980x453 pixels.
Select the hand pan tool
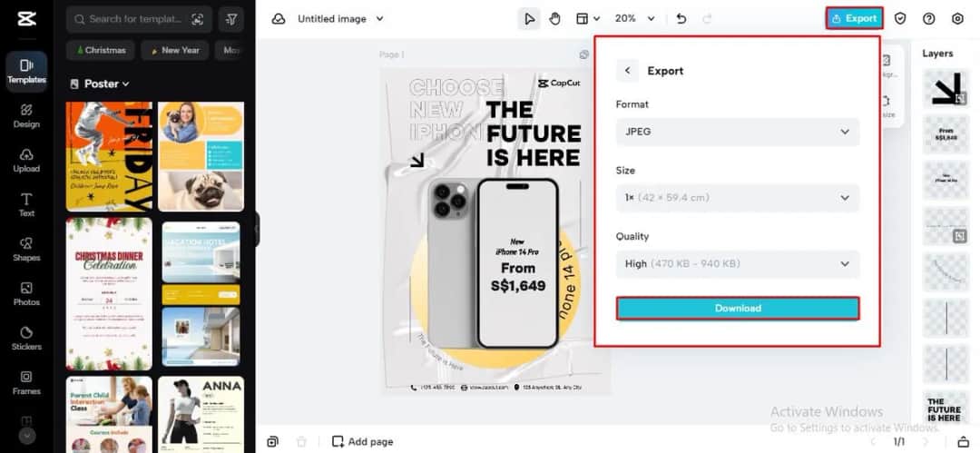pos(554,18)
